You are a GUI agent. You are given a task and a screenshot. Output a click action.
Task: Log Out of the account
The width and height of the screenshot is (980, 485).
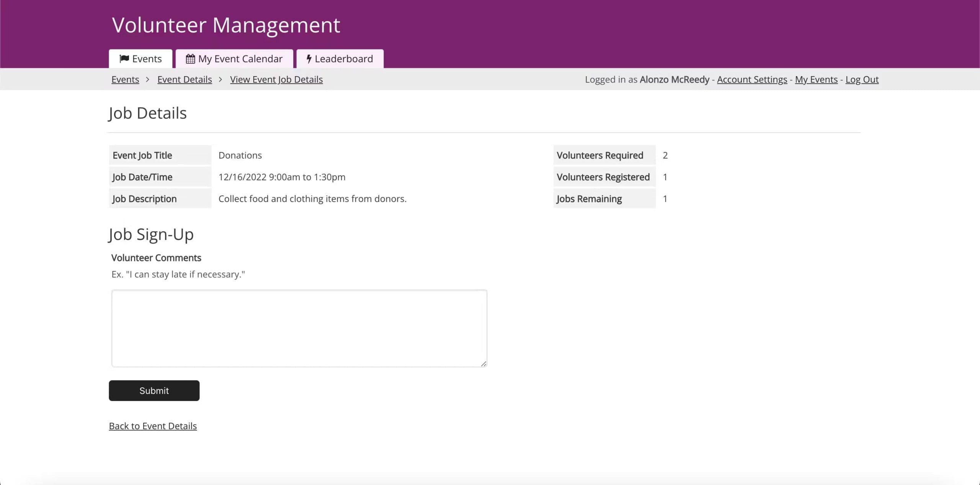tap(862, 80)
